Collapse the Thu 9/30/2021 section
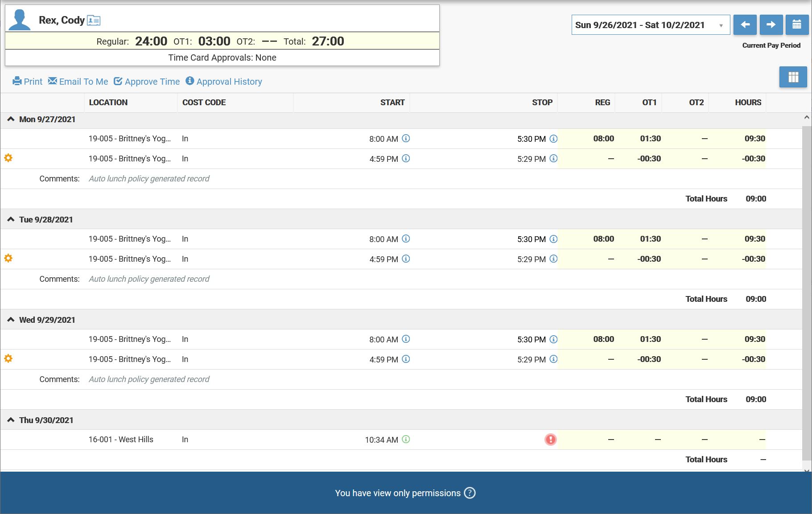The width and height of the screenshot is (812, 514). (11, 420)
